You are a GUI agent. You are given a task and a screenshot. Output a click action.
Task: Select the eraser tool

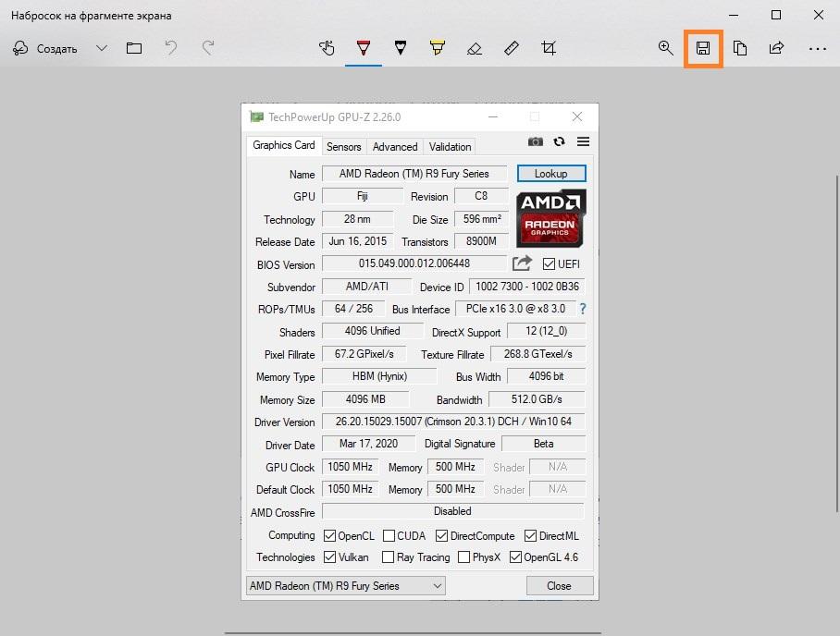click(474, 49)
